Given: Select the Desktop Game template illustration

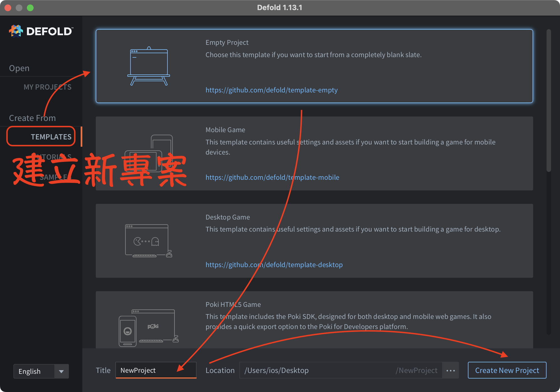Looking at the screenshot, I should pos(149,241).
